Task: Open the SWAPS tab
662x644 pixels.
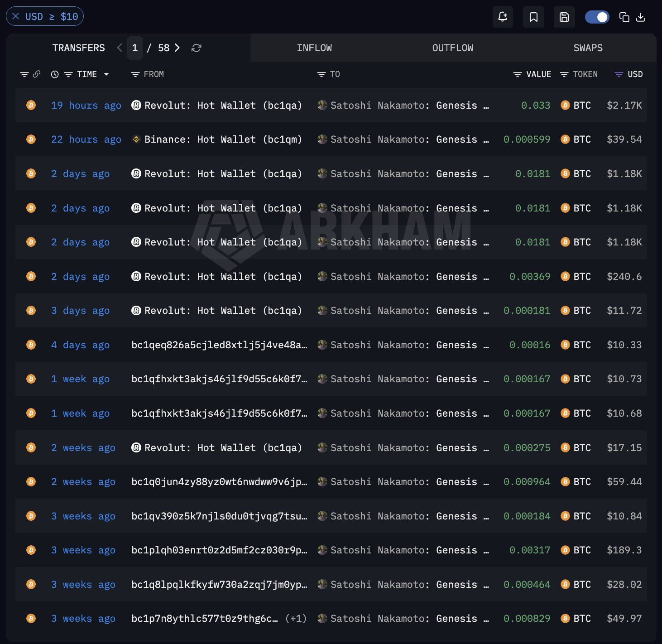Action: pyautogui.click(x=588, y=48)
